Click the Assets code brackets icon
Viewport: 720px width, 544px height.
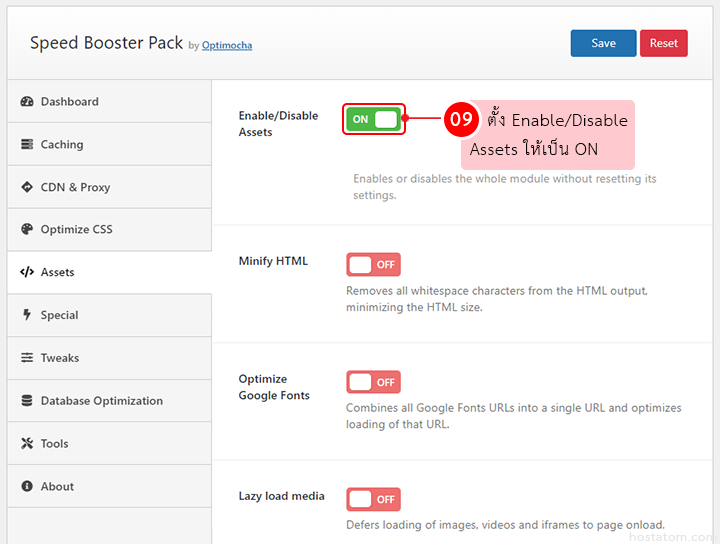[x=27, y=272]
